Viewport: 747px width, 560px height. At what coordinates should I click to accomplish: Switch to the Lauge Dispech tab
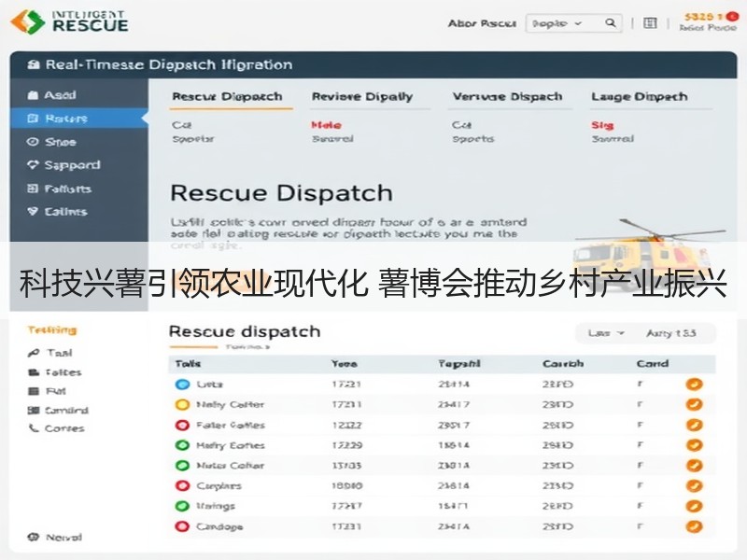640,97
